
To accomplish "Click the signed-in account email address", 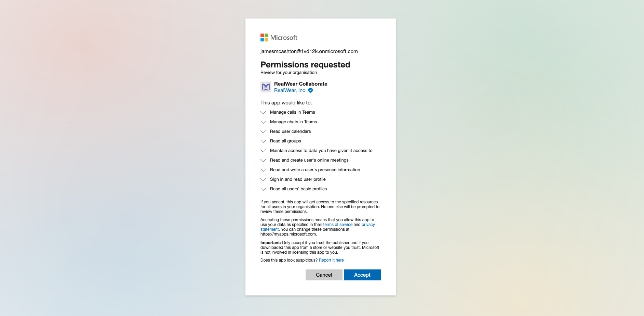I will [x=309, y=51].
